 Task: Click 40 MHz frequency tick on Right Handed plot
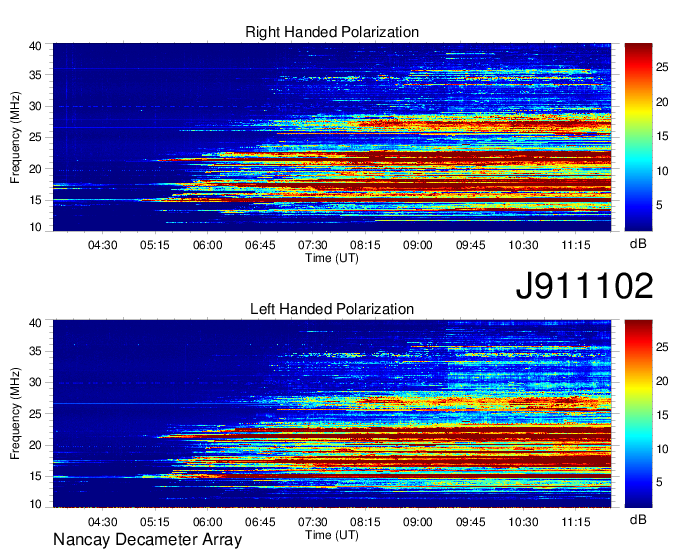point(36,46)
